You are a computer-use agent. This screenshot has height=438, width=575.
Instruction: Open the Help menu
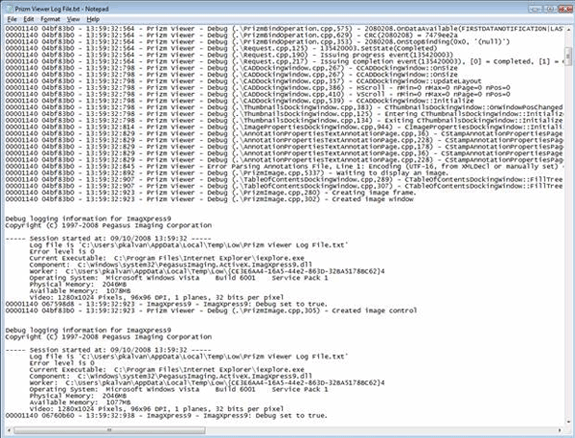[x=93, y=19]
